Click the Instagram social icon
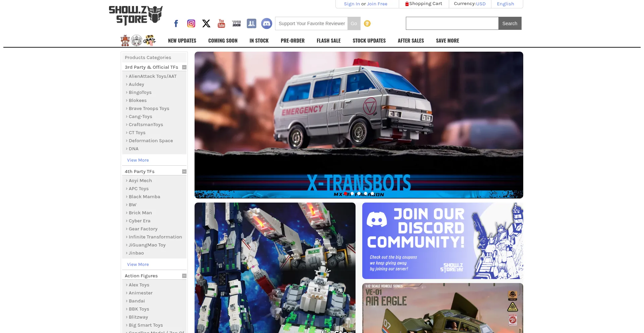Screen dimensions: 644x333 click(191, 23)
